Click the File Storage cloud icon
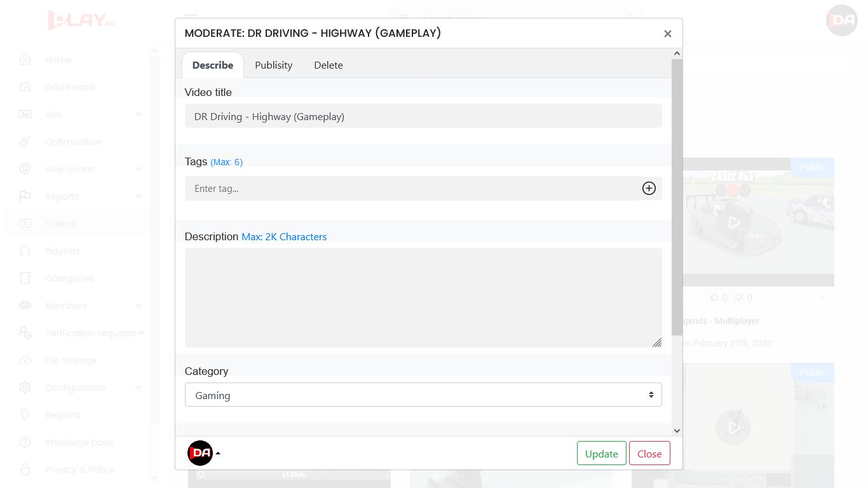868x488 pixels. (x=25, y=360)
